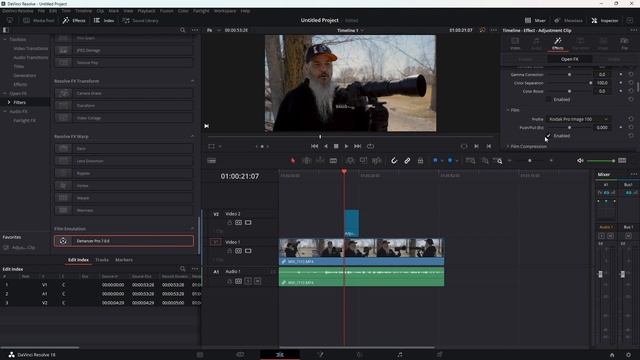Open the Metadata panel
The height and width of the screenshot is (360, 640).
coord(568,20)
